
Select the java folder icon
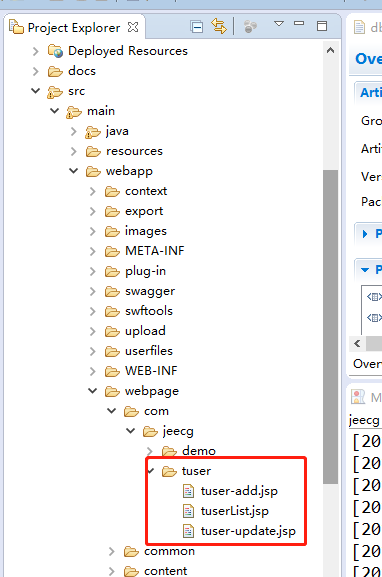pyautogui.click(x=93, y=132)
